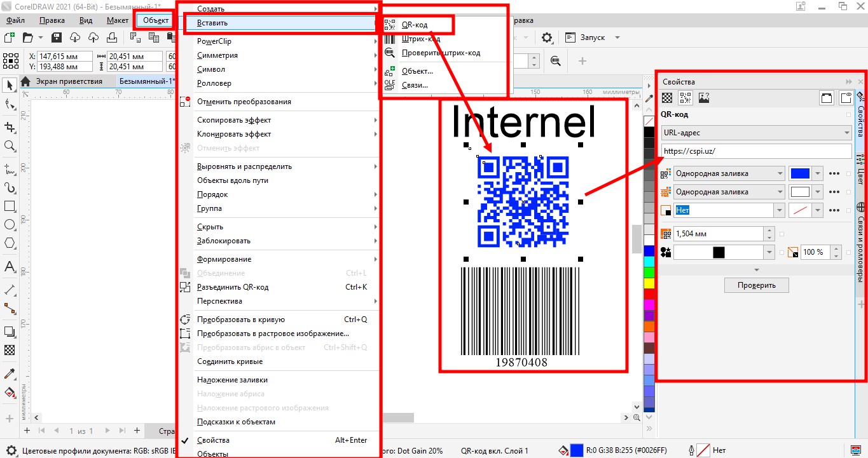This screenshot has width=868, height=458.
Task: Click the home icon on welcome tab
Action: pyautogui.click(x=26, y=81)
